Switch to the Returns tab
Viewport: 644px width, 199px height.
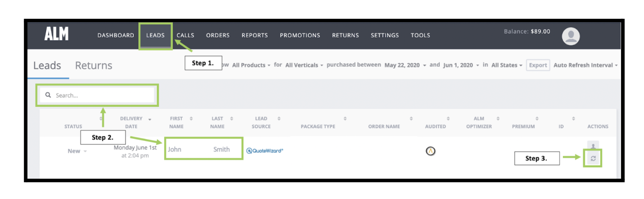coord(94,65)
